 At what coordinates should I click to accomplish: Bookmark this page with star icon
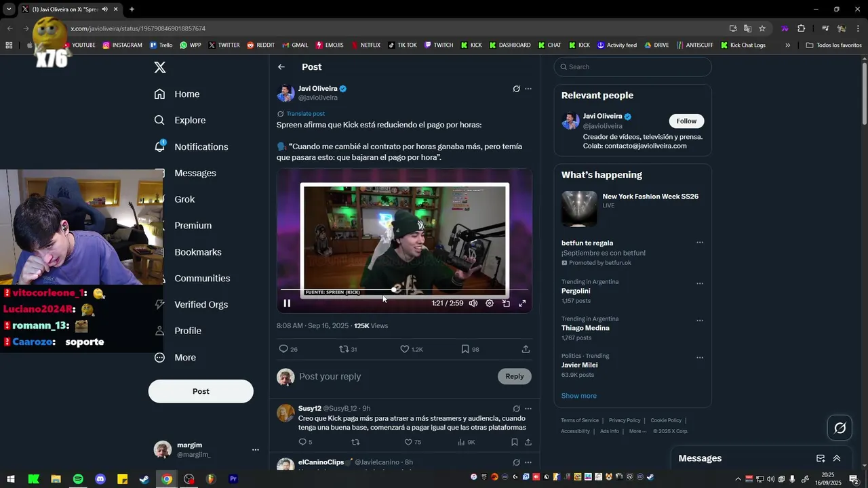[762, 28]
